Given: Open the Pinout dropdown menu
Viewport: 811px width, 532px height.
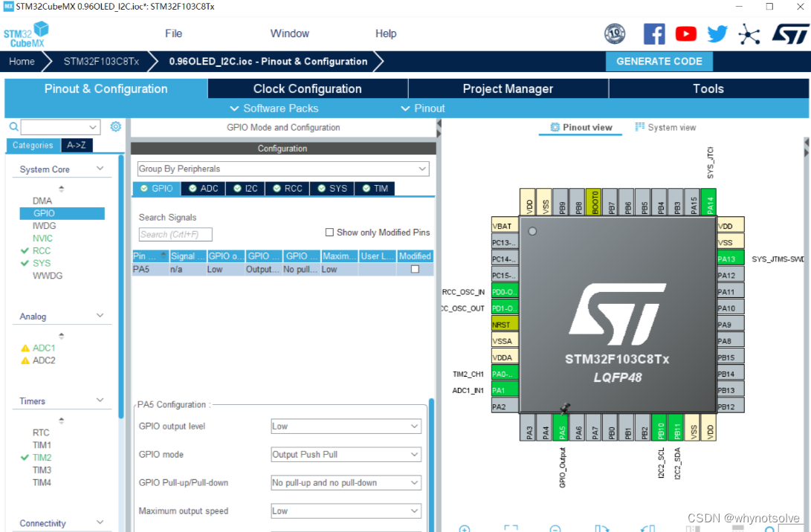Looking at the screenshot, I should tap(423, 108).
